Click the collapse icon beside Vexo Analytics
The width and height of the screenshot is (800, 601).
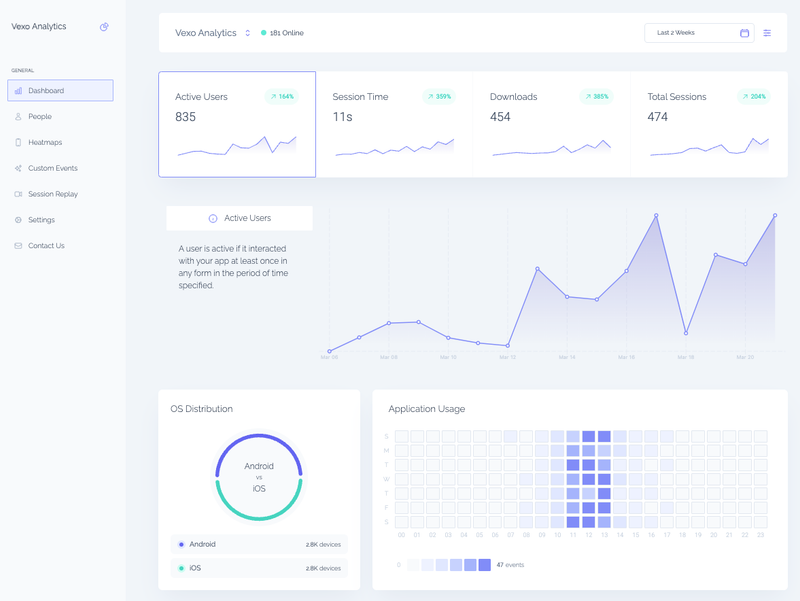[103, 27]
